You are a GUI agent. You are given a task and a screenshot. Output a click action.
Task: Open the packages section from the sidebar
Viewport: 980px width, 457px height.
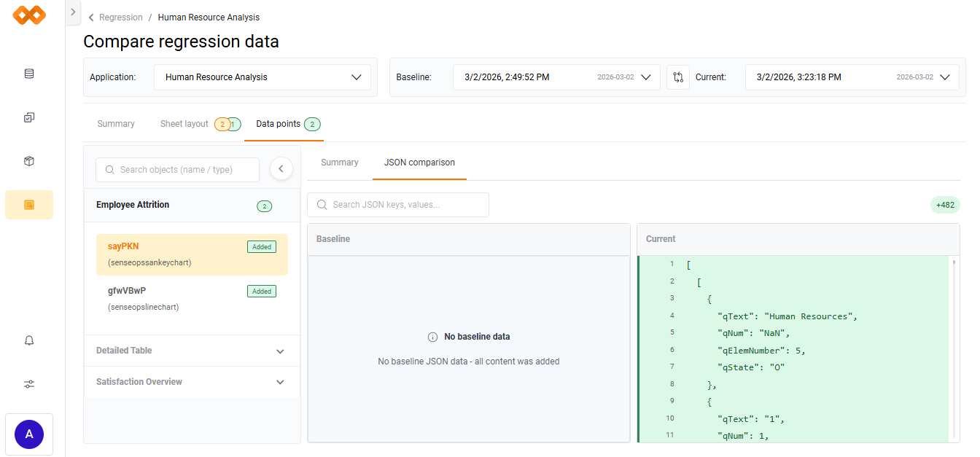28,161
